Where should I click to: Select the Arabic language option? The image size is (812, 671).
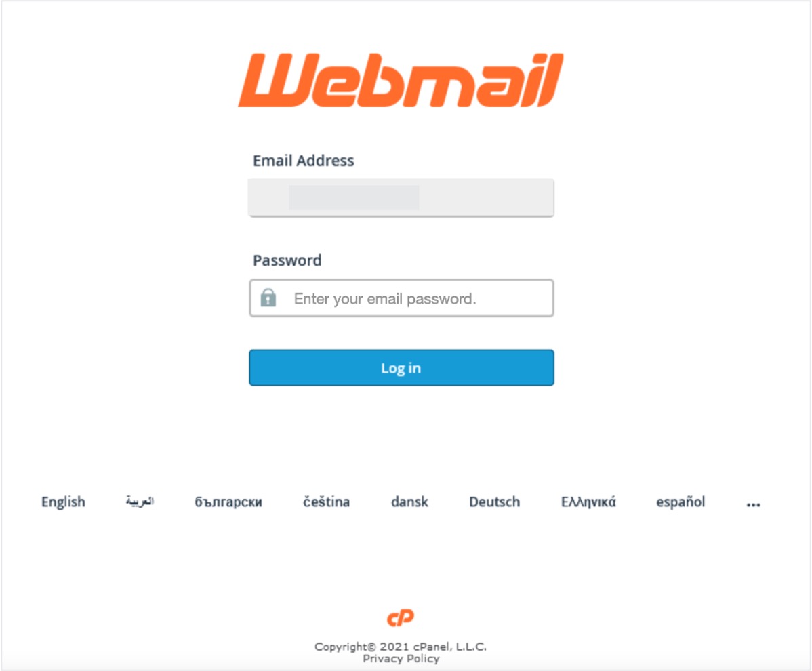(x=140, y=501)
